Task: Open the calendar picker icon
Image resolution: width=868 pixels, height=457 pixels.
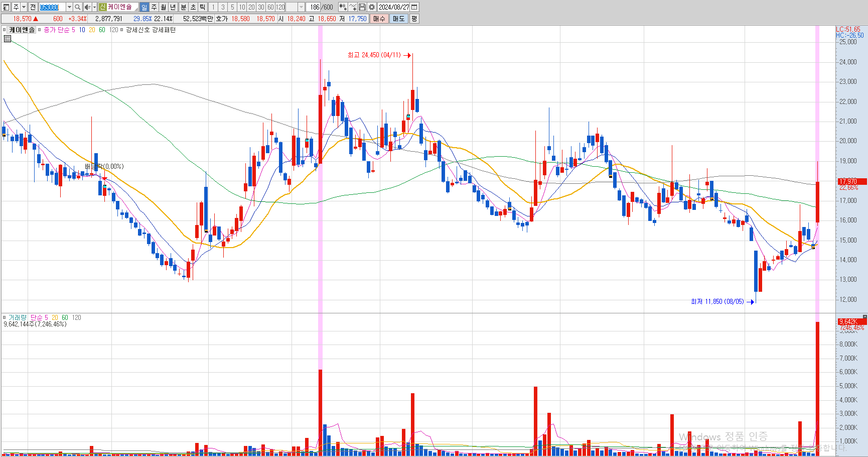Action: [414, 7]
